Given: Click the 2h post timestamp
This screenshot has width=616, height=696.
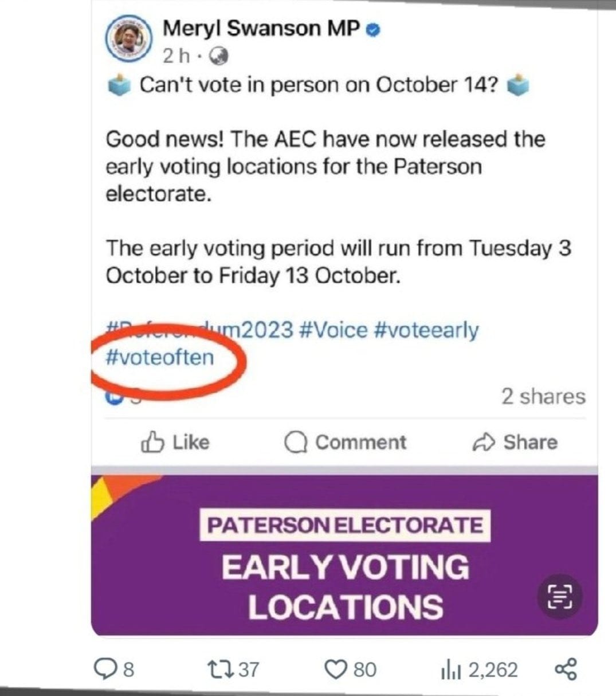Looking at the screenshot, I should tap(175, 56).
